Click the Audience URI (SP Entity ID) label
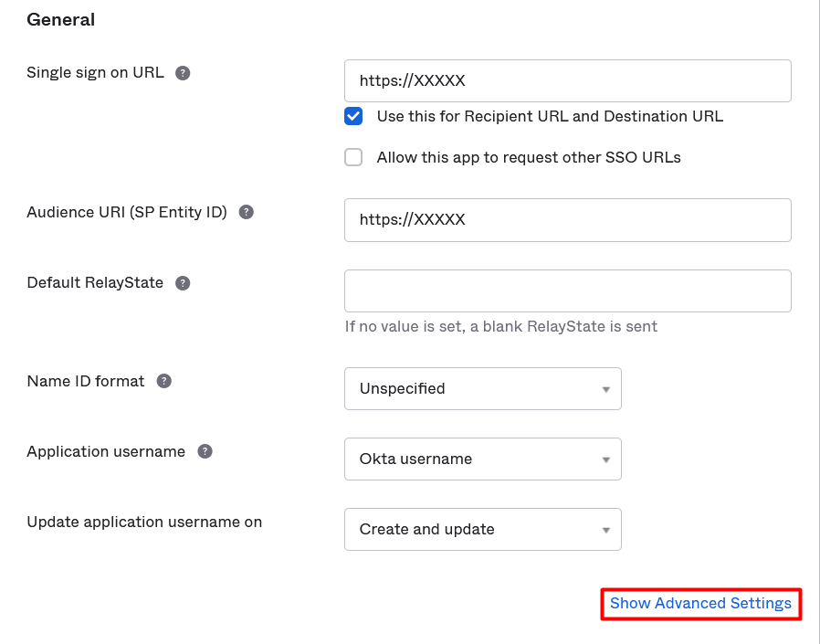This screenshot has width=820, height=644. pyautogui.click(x=127, y=212)
